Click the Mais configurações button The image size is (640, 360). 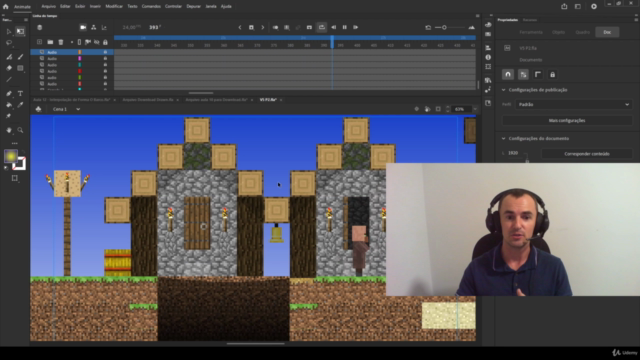pos(567,120)
